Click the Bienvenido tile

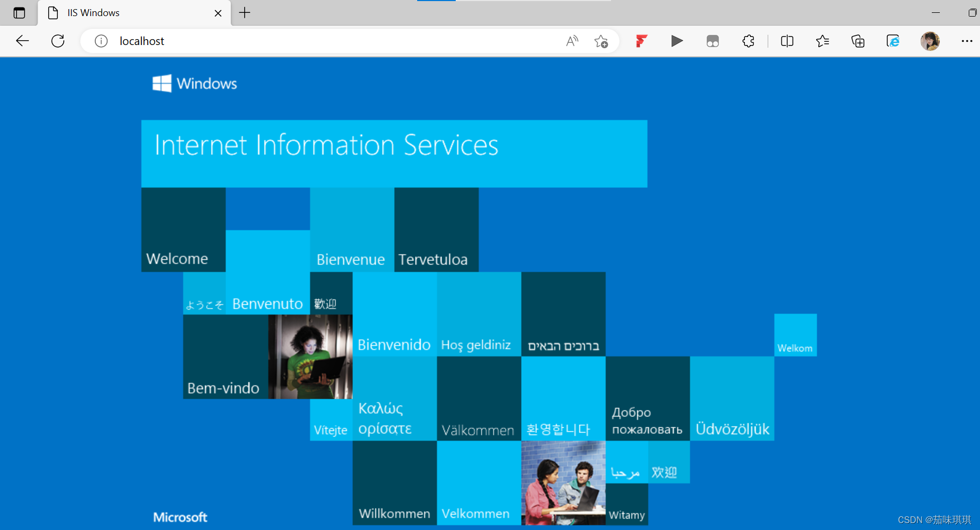click(x=395, y=314)
